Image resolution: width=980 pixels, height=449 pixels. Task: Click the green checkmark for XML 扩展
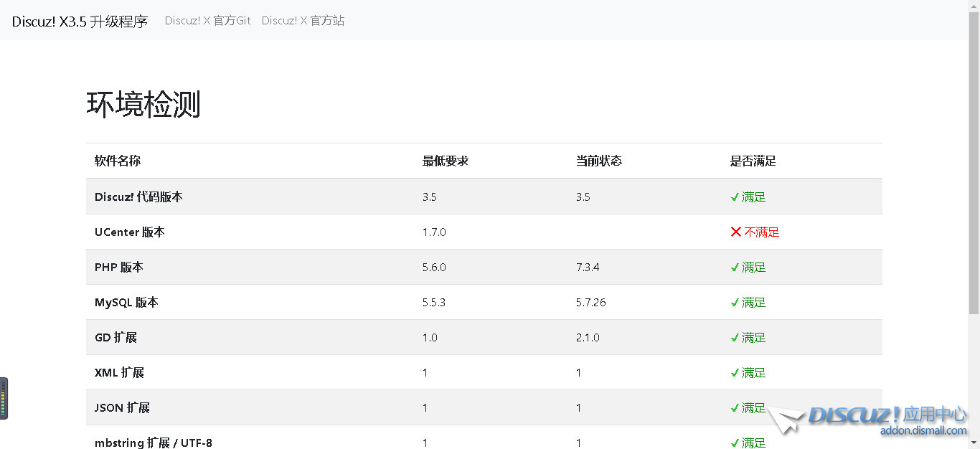(735, 372)
